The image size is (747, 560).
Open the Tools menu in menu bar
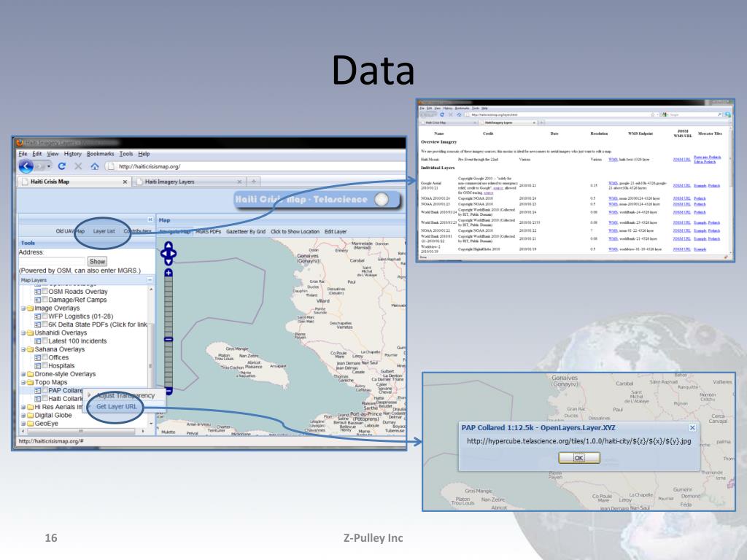[x=126, y=154]
